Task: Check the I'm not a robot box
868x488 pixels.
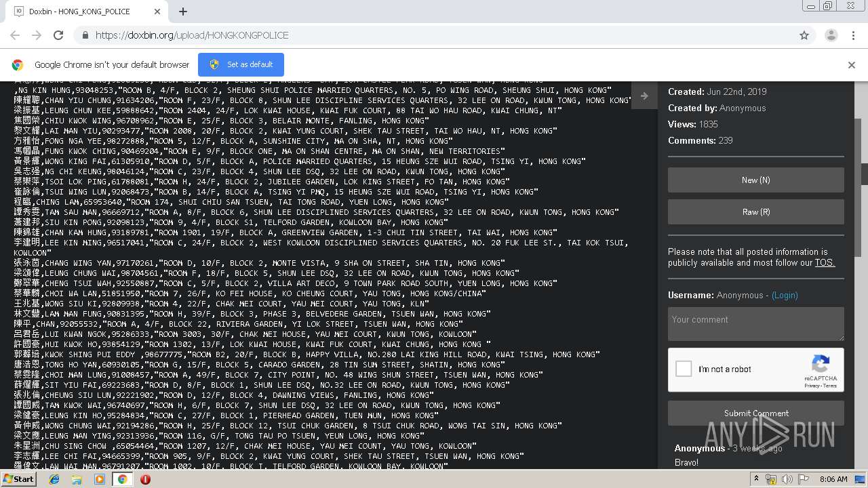Action: [684, 369]
